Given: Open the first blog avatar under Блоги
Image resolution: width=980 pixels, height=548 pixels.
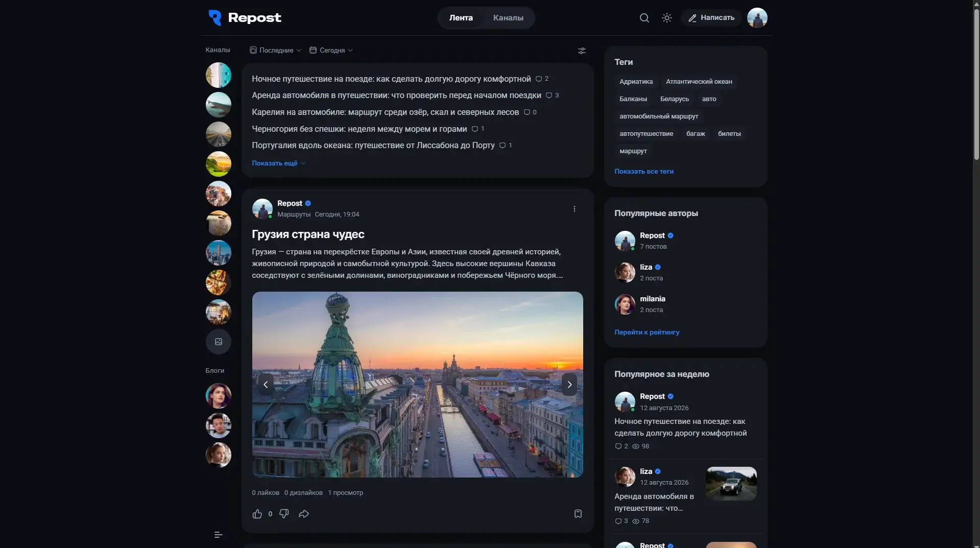Looking at the screenshot, I should pos(218,396).
